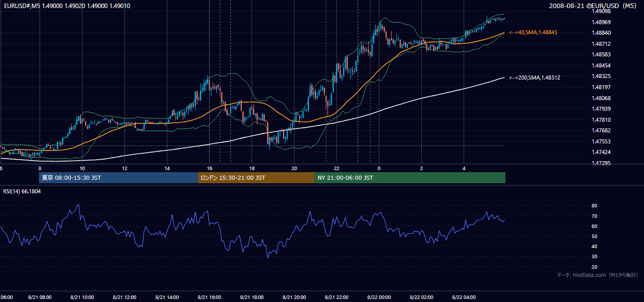The height and width of the screenshot is (302, 644).
Task: Click the 8/22 00:00 time label
Action: tap(379, 297)
